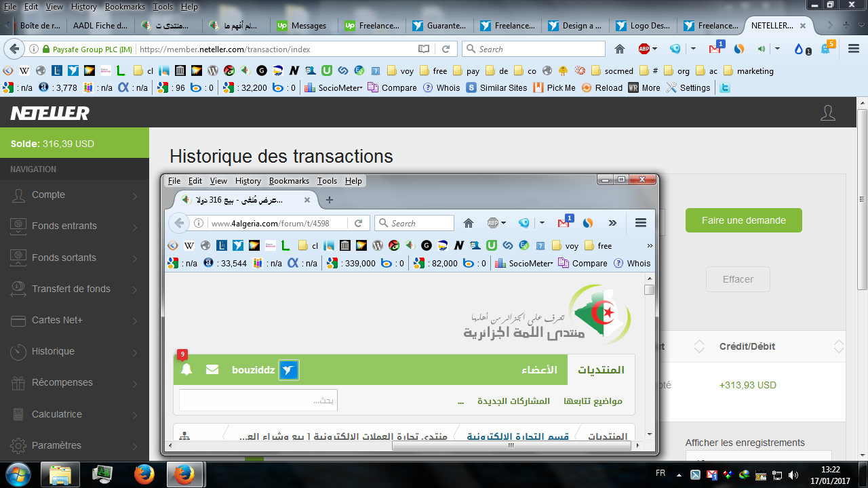Click the Neteller user profile icon
The image size is (868, 488).
pos(827,113)
